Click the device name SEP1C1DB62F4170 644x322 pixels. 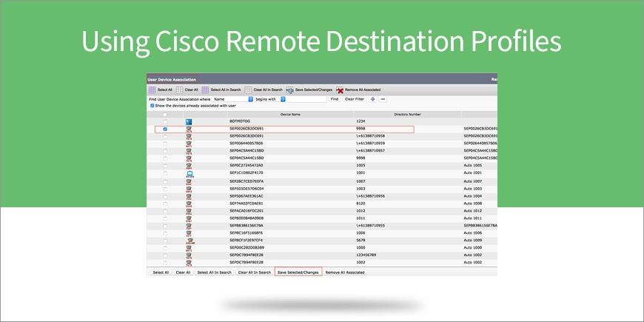pyautogui.click(x=246, y=173)
